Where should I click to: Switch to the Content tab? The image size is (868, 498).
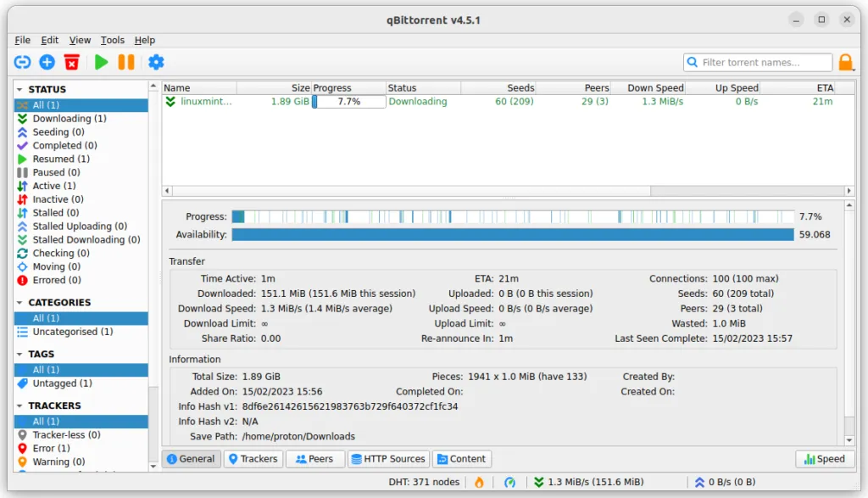[x=462, y=459]
